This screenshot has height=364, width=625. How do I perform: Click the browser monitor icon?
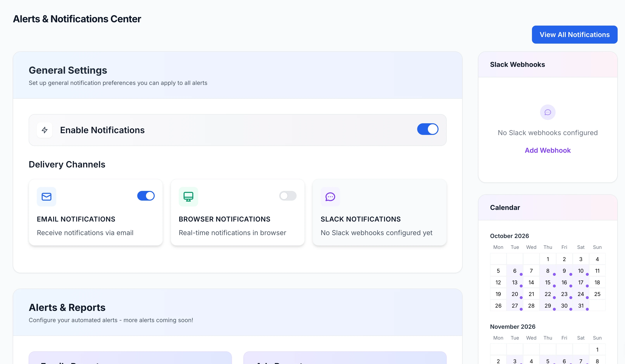[x=188, y=197]
